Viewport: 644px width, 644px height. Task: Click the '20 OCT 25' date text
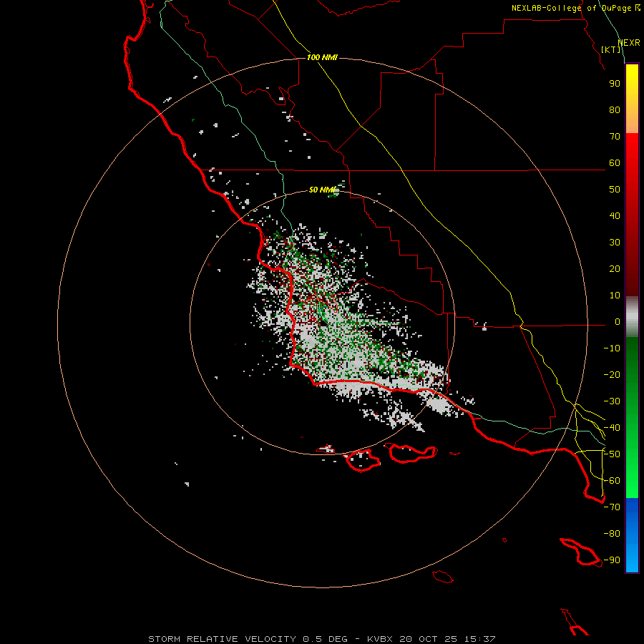pyautogui.click(x=429, y=639)
